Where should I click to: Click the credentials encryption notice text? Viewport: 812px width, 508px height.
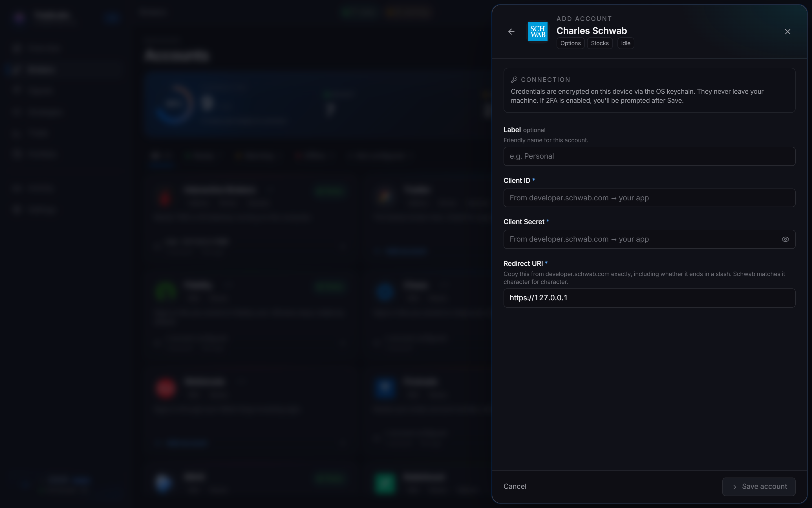[637, 96]
